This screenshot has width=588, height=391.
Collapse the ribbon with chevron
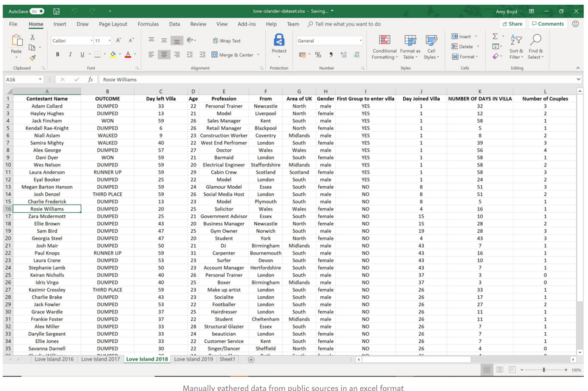click(578, 68)
